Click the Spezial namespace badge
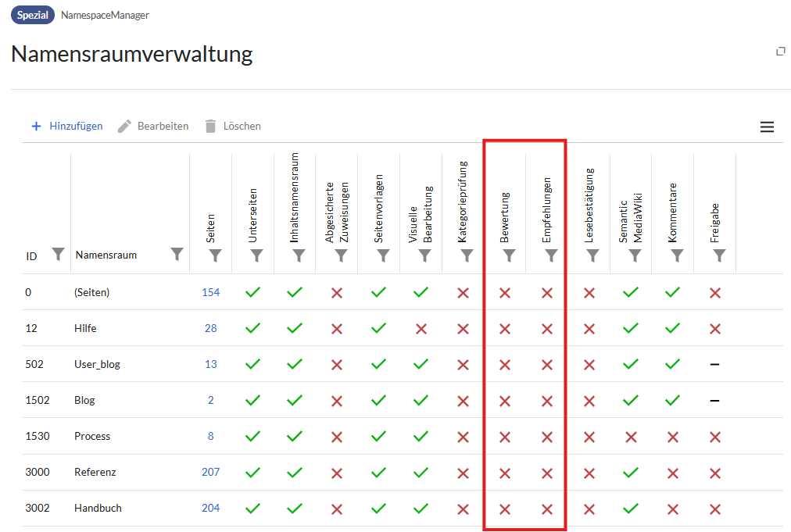The width and height of the screenshot is (791, 532). click(32, 15)
